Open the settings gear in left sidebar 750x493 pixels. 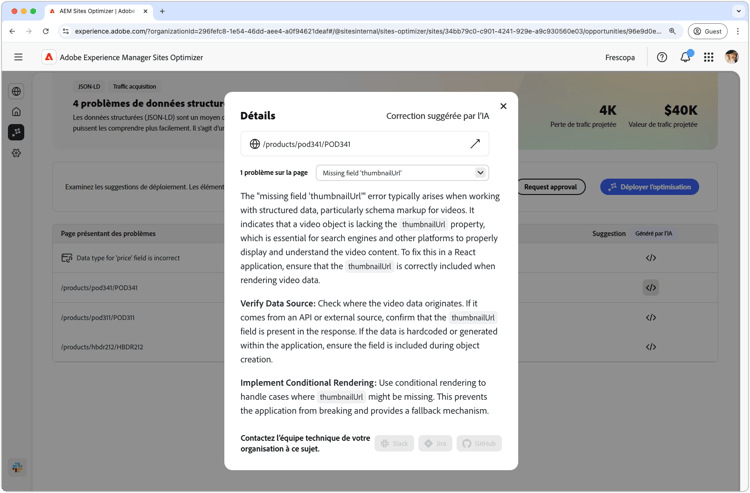point(16,153)
